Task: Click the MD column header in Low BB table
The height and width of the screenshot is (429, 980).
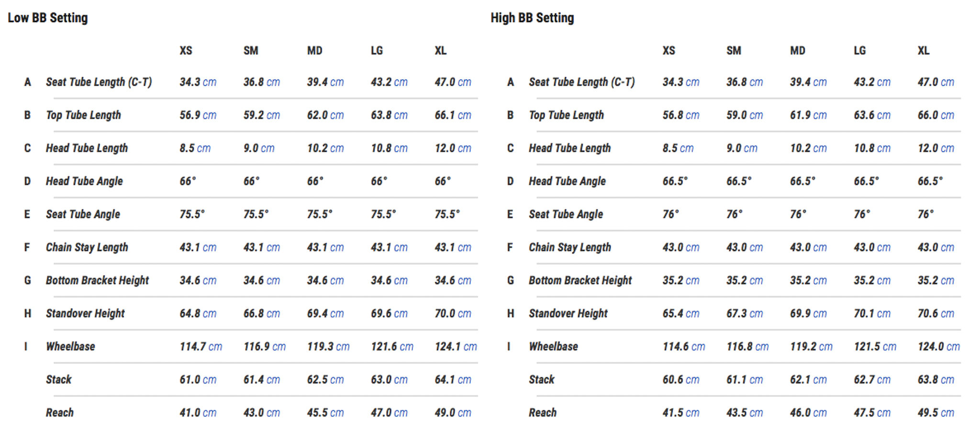Action: [314, 51]
